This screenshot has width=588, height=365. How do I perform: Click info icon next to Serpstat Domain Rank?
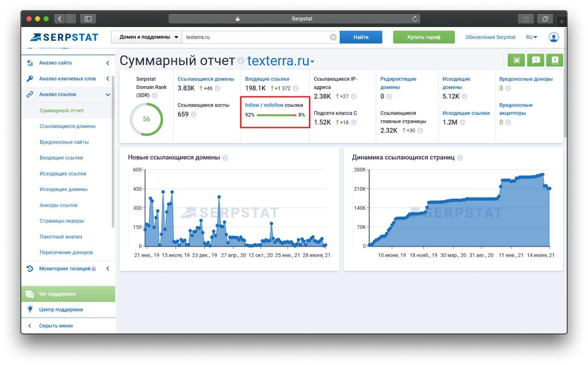pos(154,96)
